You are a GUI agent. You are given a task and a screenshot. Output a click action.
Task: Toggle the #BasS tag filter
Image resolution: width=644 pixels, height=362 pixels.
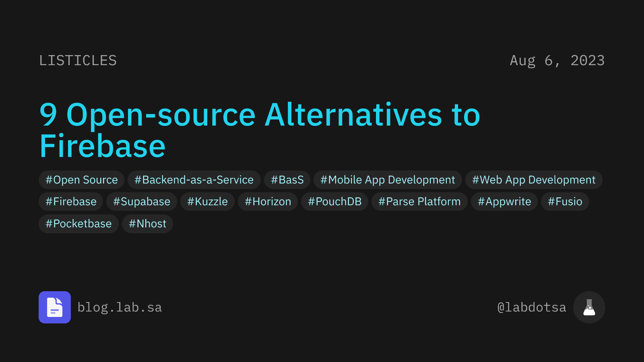pos(287,180)
